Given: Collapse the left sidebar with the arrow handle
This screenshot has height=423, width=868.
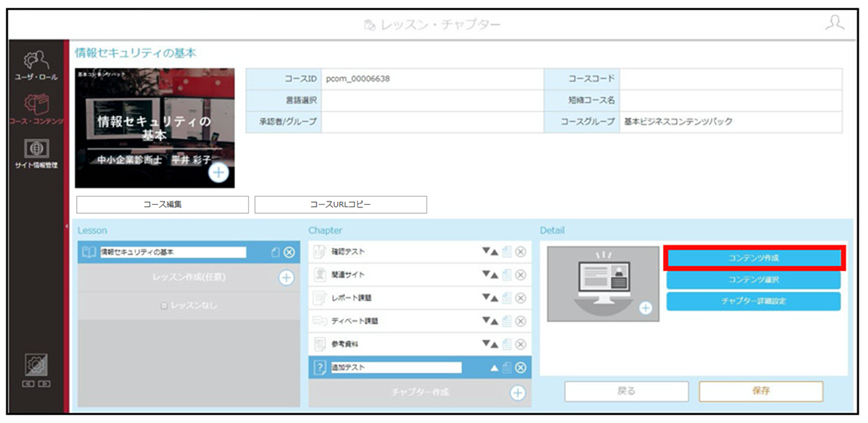Looking at the screenshot, I should tap(66, 226).
